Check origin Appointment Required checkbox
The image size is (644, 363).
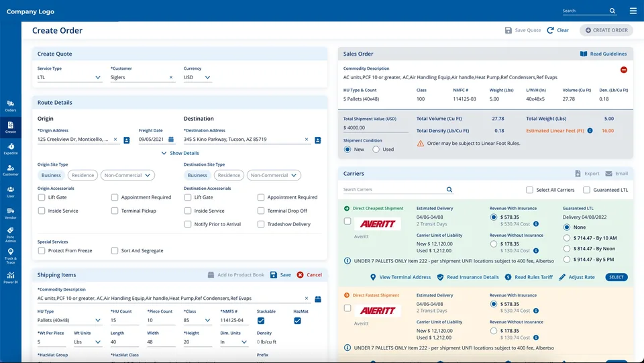pyautogui.click(x=115, y=197)
